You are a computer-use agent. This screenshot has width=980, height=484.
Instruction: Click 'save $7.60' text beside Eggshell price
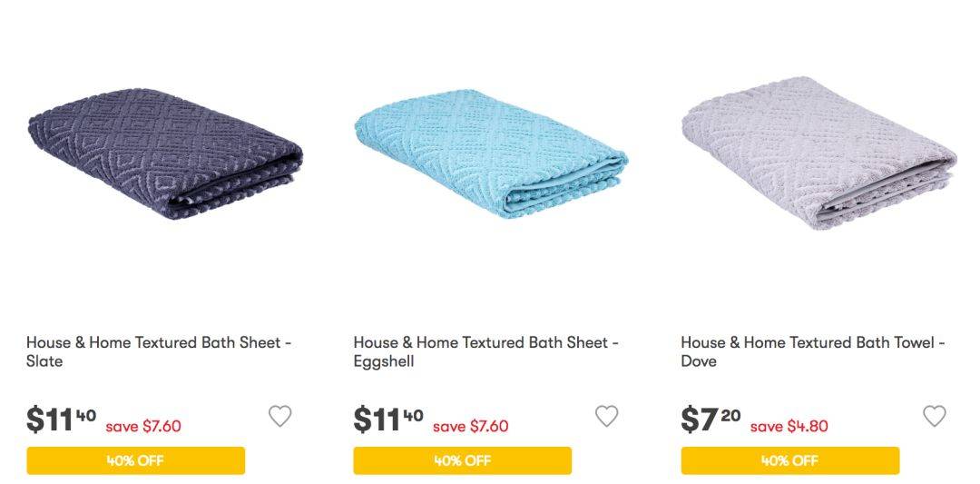click(471, 427)
